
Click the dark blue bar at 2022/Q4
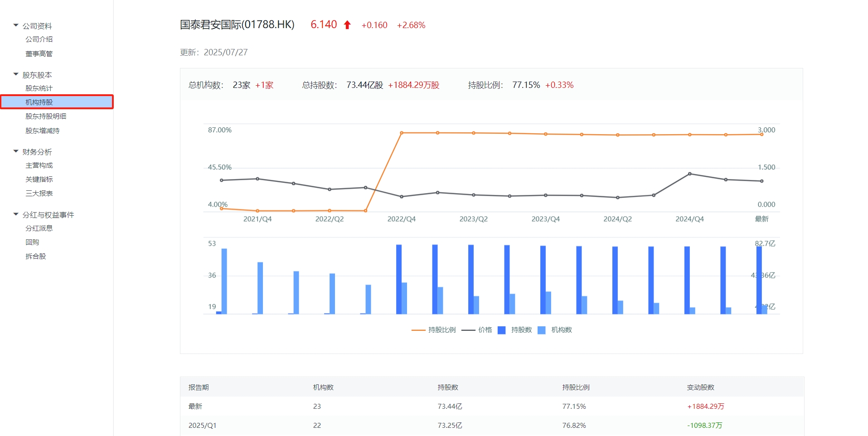click(x=399, y=279)
